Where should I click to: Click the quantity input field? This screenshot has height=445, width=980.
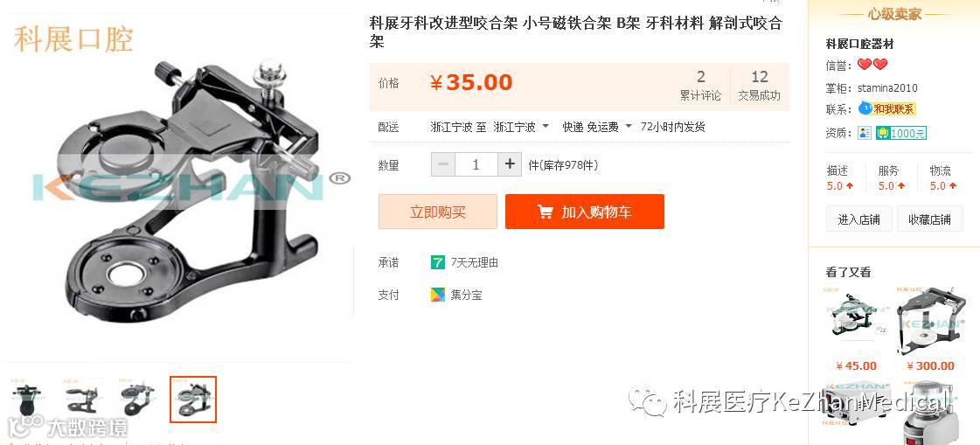tap(476, 164)
